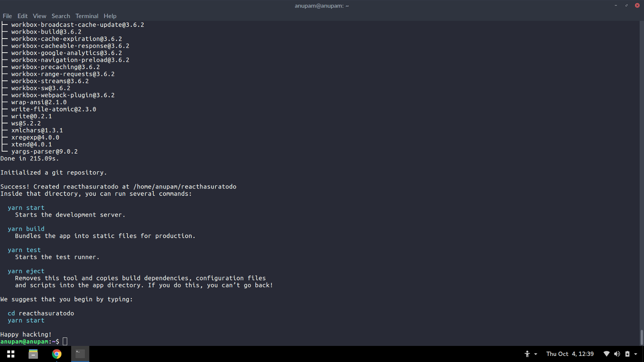Launch the file manager from taskbar
Image resolution: width=644 pixels, height=362 pixels.
pyautogui.click(x=33, y=354)
